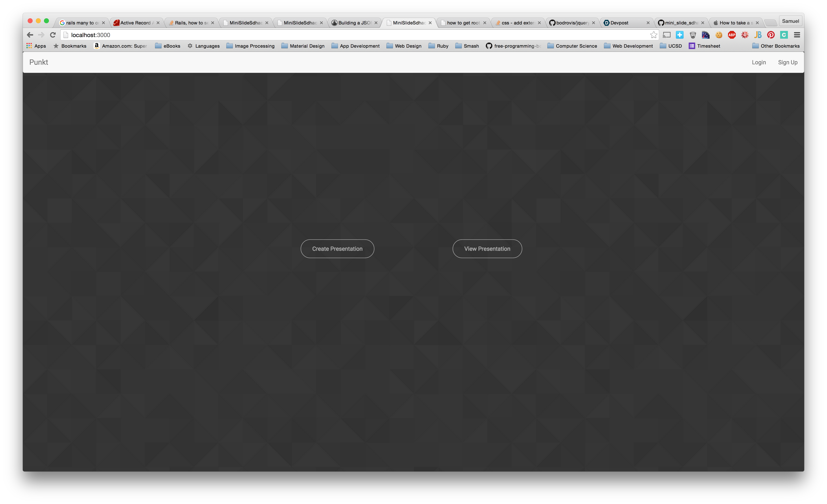
Task: Click the localhost:3000 address bar
Action: pos(336,35)
